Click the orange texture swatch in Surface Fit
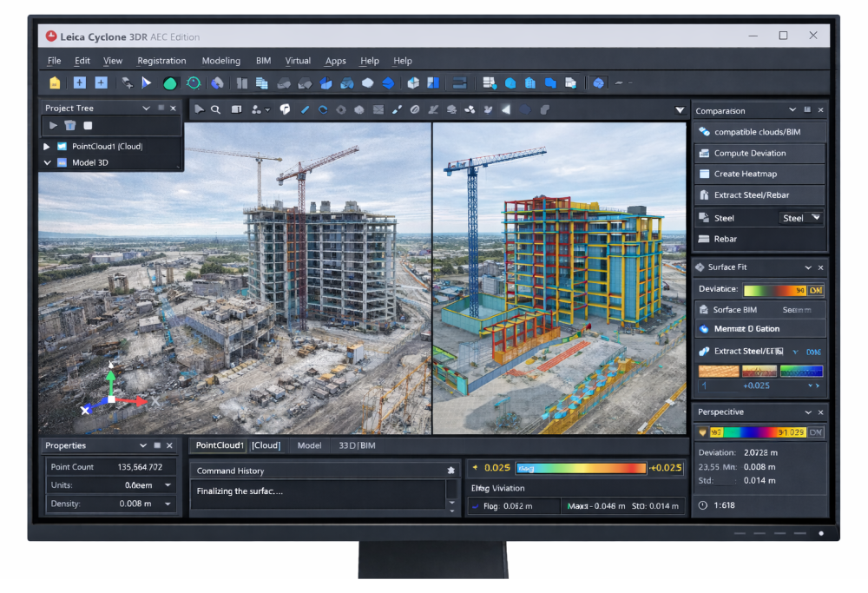The image size is (868, 593). [719, 371]
